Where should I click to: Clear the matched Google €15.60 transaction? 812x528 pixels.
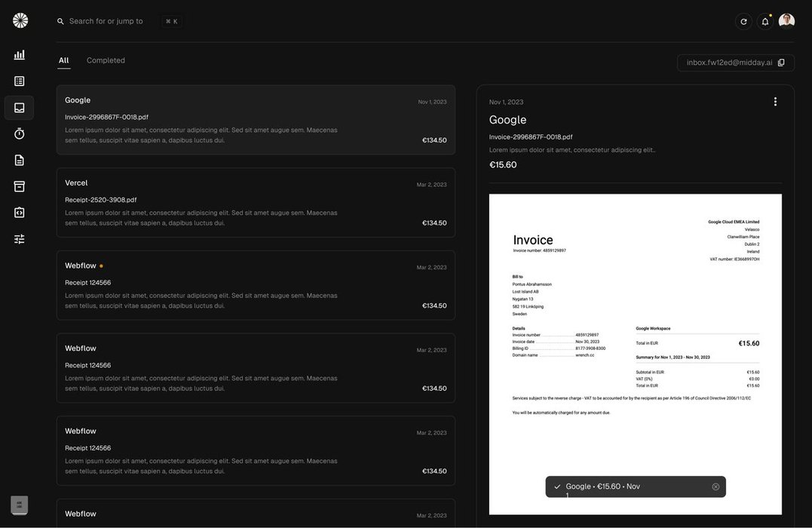(x=715, y=487)
